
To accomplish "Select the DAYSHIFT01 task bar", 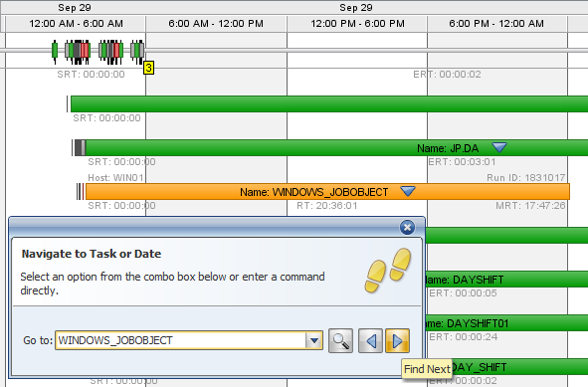I will (506, 323).
